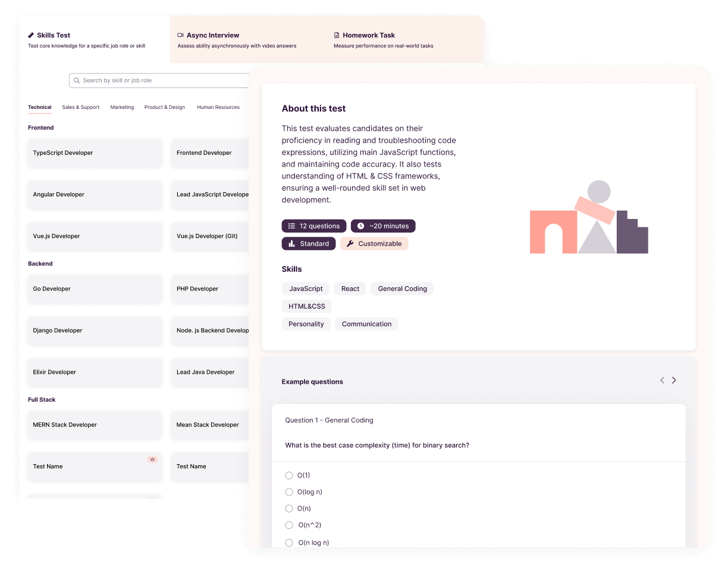Viewport: 728px width, 570px height.
Task: Open the TypeScript Developer test card
Action: pyautogui.click(x=95, y=153)
